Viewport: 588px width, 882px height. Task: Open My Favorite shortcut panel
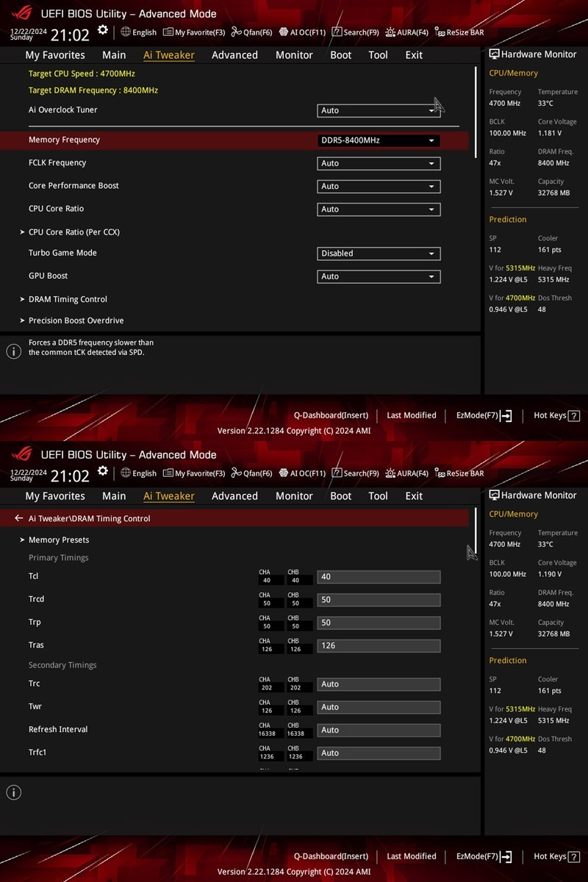click(x=193, y=32)
